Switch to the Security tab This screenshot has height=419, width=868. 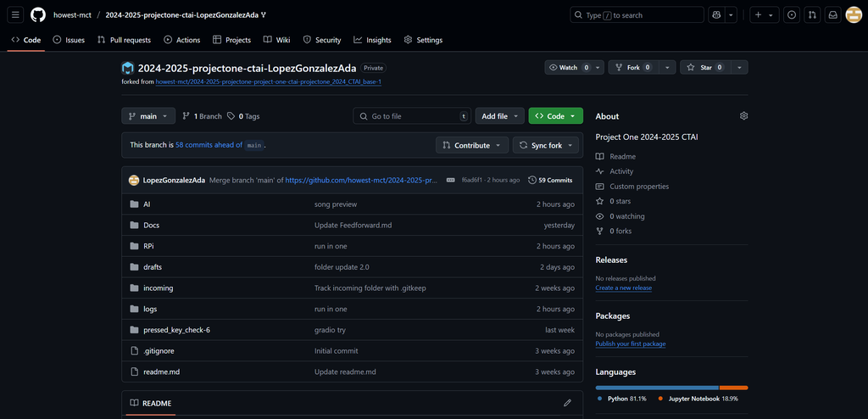point(322,40)
